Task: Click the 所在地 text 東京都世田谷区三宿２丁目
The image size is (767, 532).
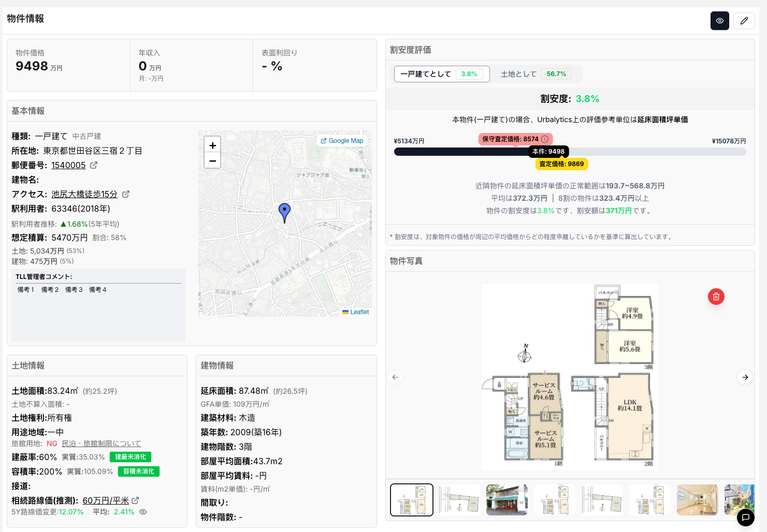Action: [93, 151]
